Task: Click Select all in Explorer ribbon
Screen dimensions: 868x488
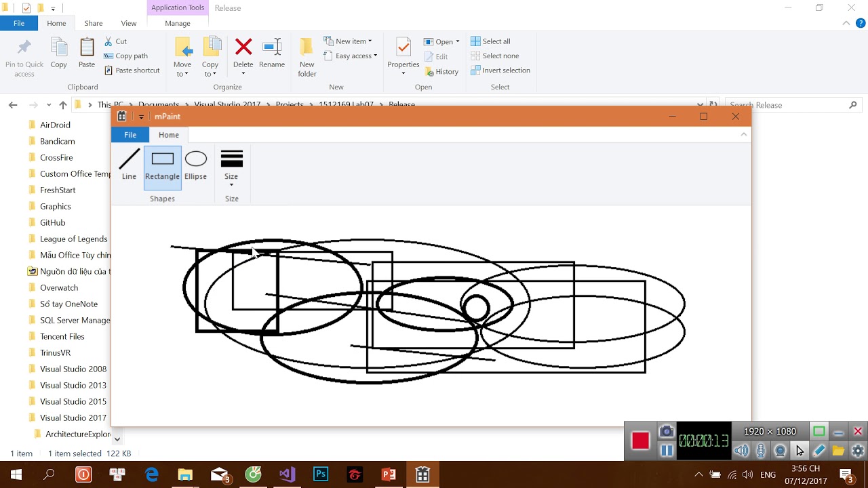Action: pyautogui.click(x=490, y=41)
